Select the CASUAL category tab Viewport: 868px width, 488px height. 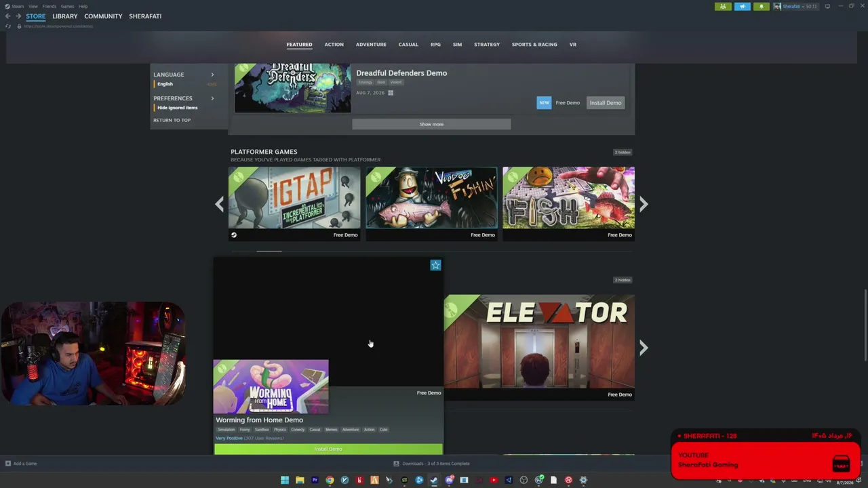[x=408, y=45]
